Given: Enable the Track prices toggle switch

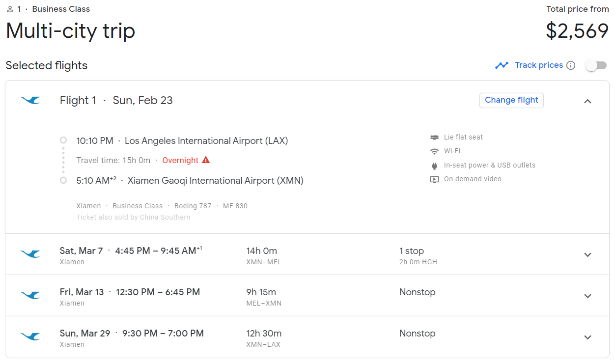Looking at the screenshot, I should (x=596, y=65).
